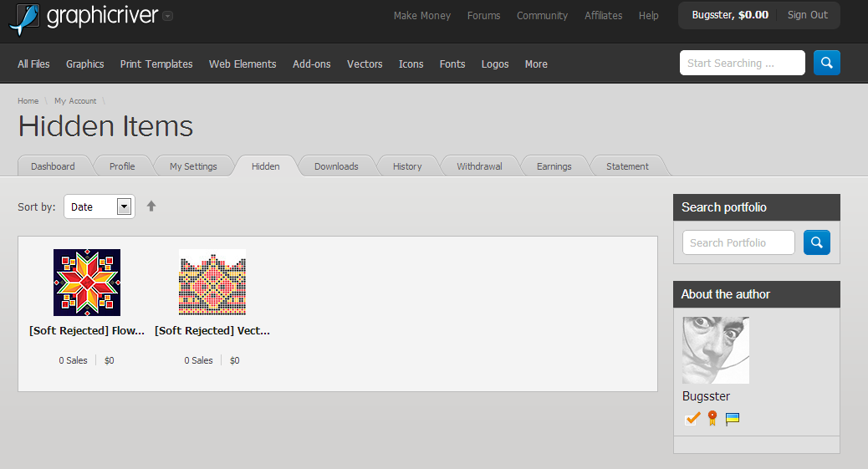The image size is (868, 469).
Task: Switch to the Withdrawal tab
Action: click(x=479, y=166)
